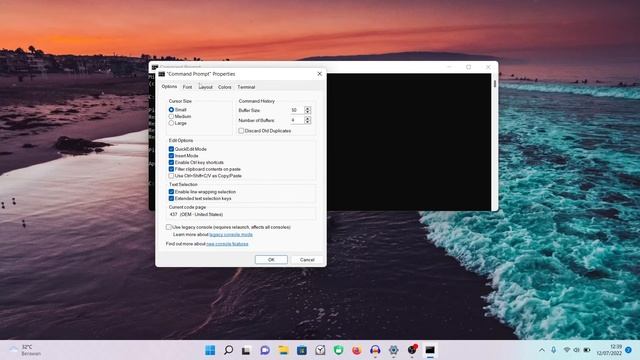640x360 pixels.
Task: Click the Cancel button
Action: click(x=307, y=260)
